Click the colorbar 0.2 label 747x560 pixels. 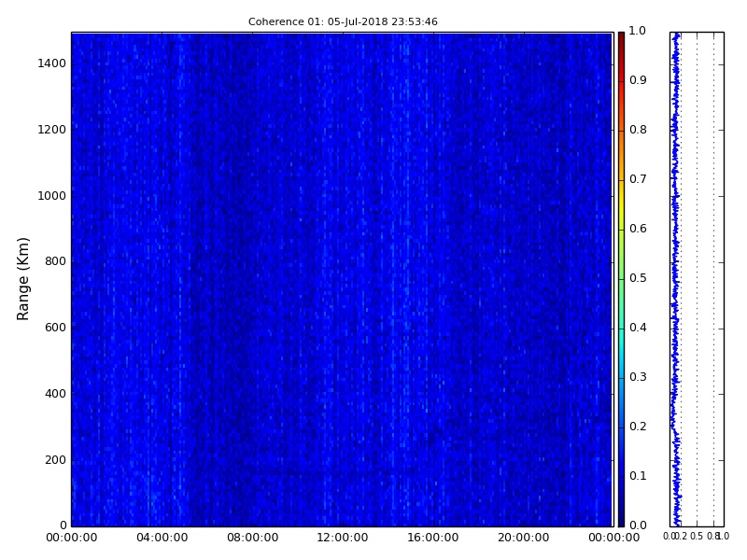coord(638,427)
